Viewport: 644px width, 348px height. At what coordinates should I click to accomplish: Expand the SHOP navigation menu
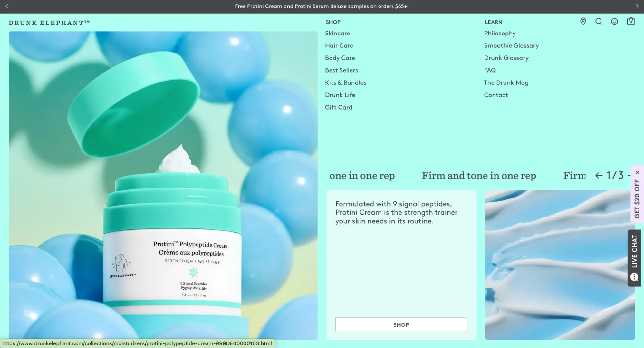click(x=333, y=22)
